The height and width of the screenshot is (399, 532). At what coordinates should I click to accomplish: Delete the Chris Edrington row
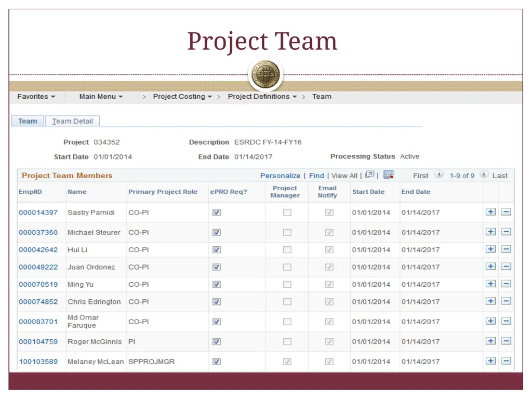[x=506, y=301]
